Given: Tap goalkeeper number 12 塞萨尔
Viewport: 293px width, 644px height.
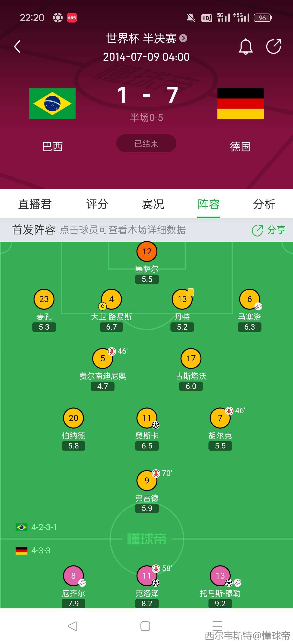Looking at the screenshot, I should click(147, 252).
